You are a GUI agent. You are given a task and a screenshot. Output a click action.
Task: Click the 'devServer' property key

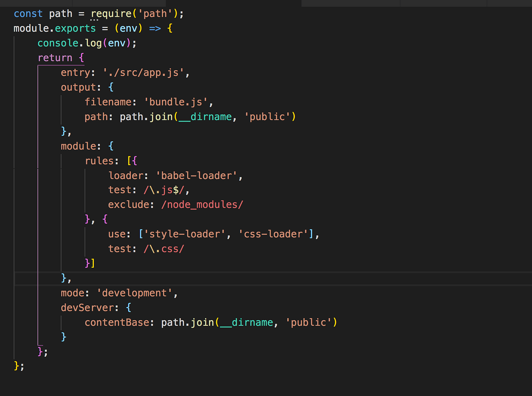click(x=87, y=308)
